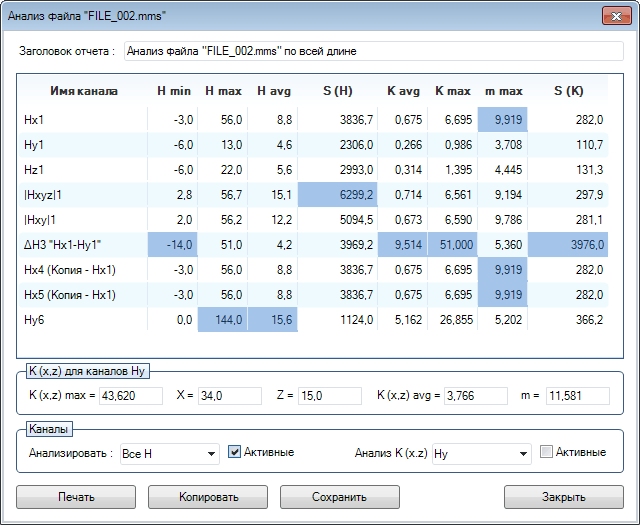Click the S (H) column header
Viewport: 640px width, 525px height.
[x=335, y=91]
